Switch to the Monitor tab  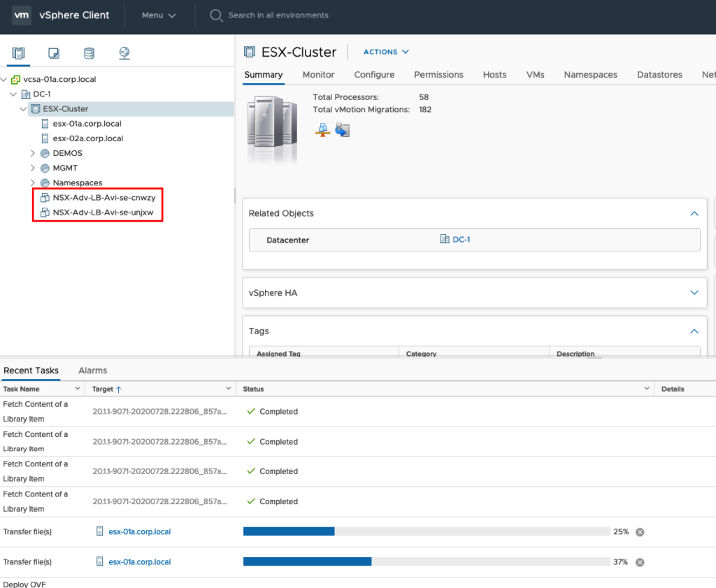point(318,75)
